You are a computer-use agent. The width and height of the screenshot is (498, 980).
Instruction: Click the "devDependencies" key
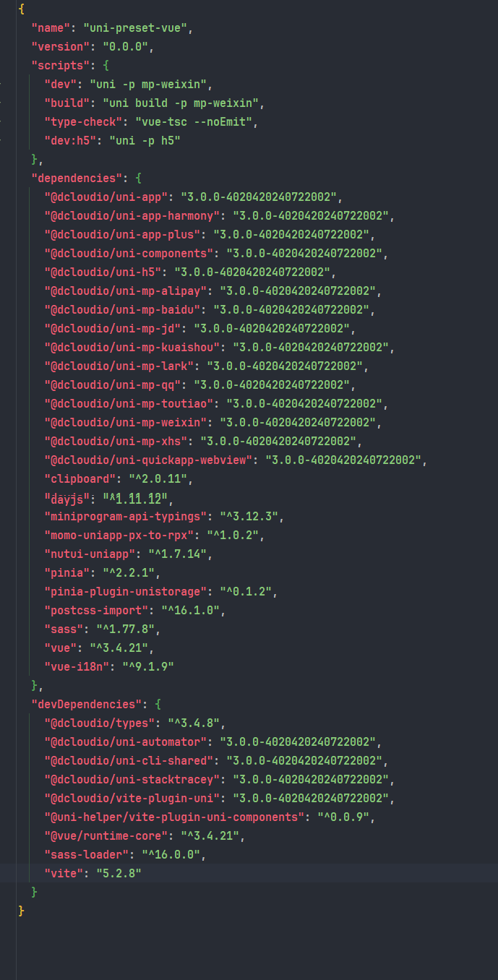click(84, 704)
